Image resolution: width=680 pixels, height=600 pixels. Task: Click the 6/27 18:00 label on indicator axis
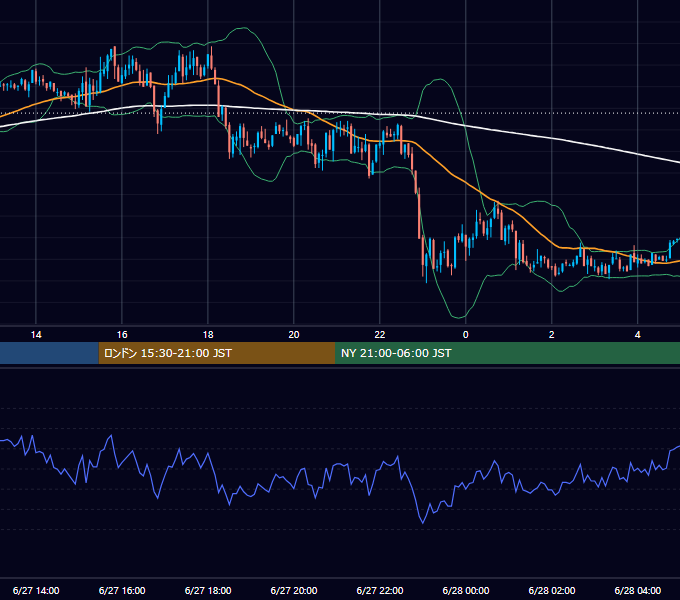click(x=208, y=590)
